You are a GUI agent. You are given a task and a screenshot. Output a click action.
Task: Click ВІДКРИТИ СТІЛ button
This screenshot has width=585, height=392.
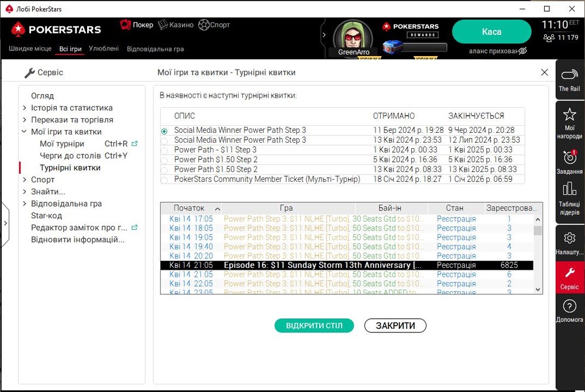click(314, 326)
